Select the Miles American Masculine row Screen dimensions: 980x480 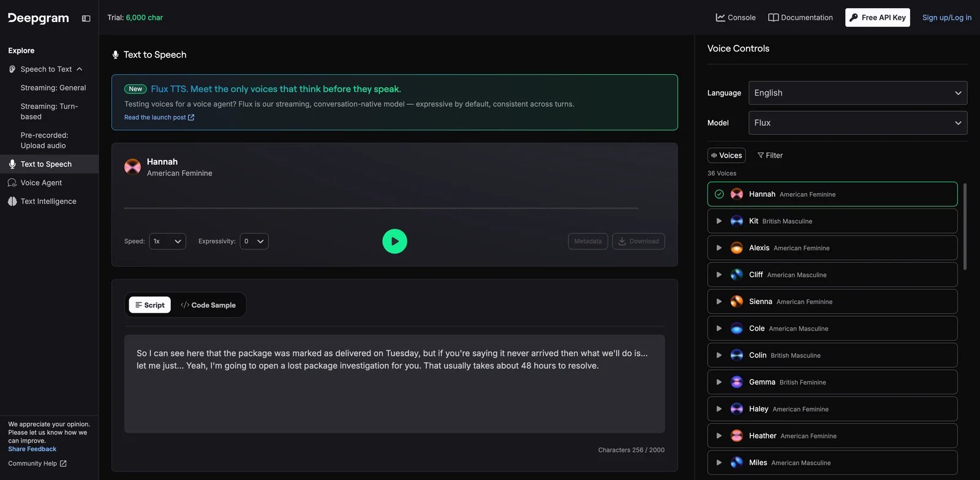click(x=832, y=463)
